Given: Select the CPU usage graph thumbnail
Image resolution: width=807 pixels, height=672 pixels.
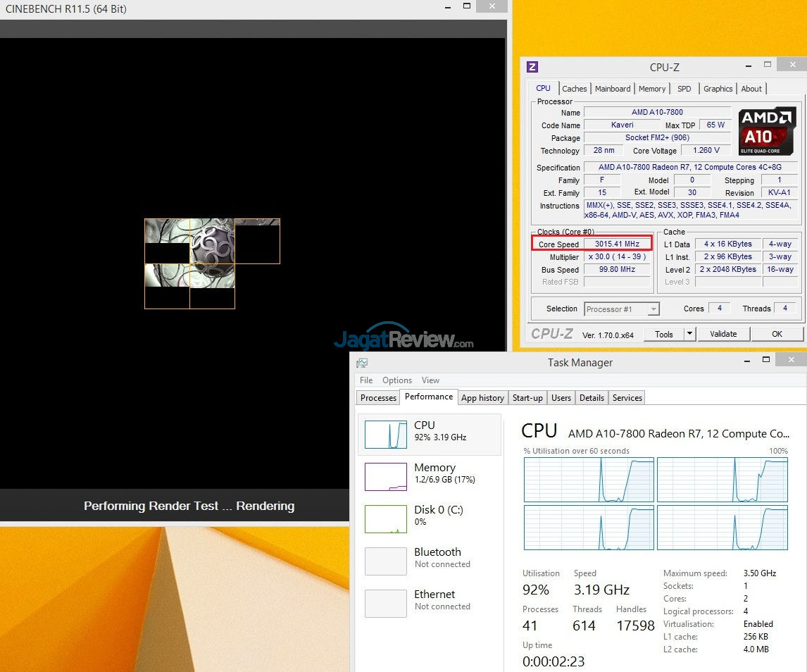Looking at the screenshot, I should click(385, 435).
